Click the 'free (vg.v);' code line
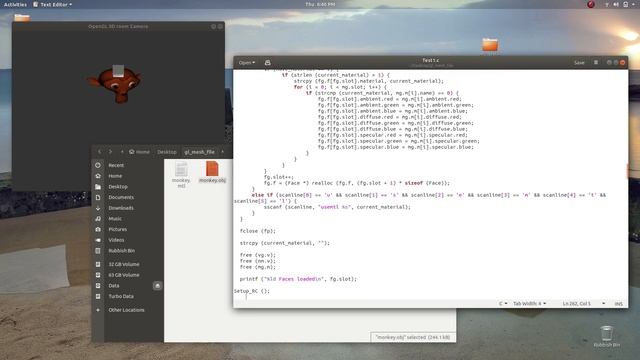The width and height of the screenshot is (640, 360). point(258,255)
